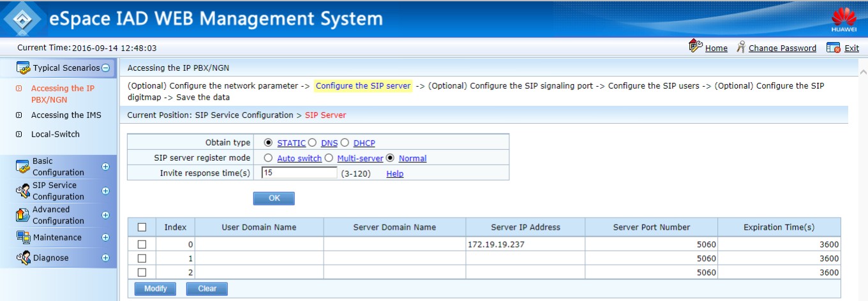Select Auto switch register mode radio

pos(268,158)
